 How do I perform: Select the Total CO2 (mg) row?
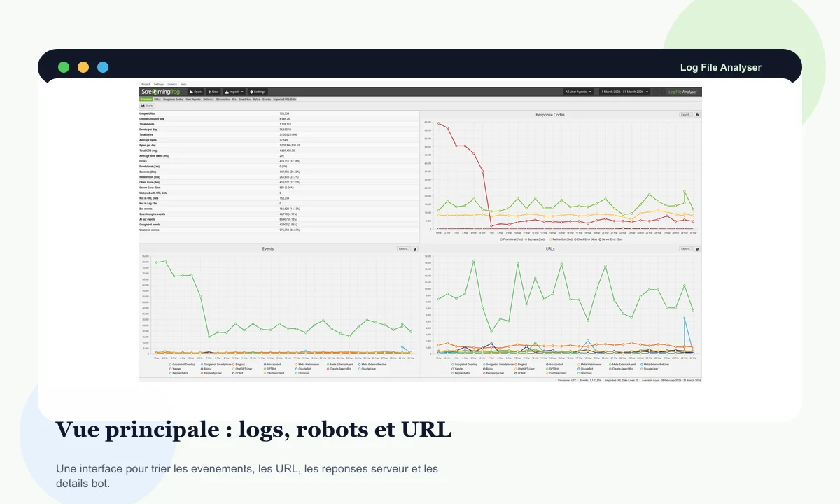(x=279, y=150)
